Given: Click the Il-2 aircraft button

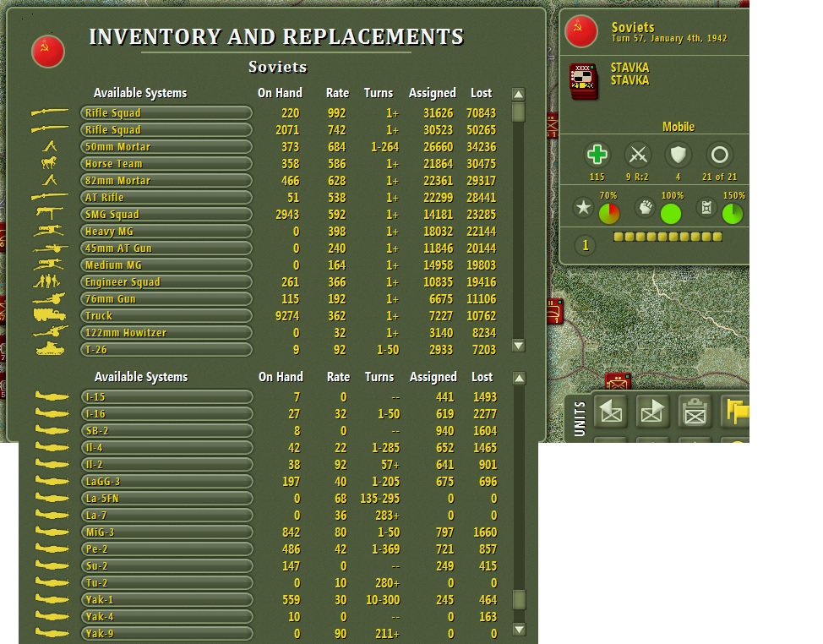Looking at the screenshot, I should (167, 465).
